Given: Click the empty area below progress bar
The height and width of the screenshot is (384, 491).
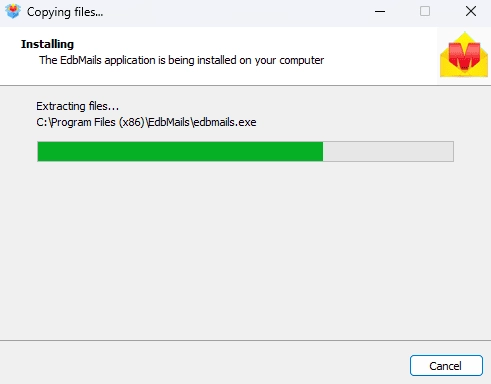Looking at the screenshot, I should (245, 250).
